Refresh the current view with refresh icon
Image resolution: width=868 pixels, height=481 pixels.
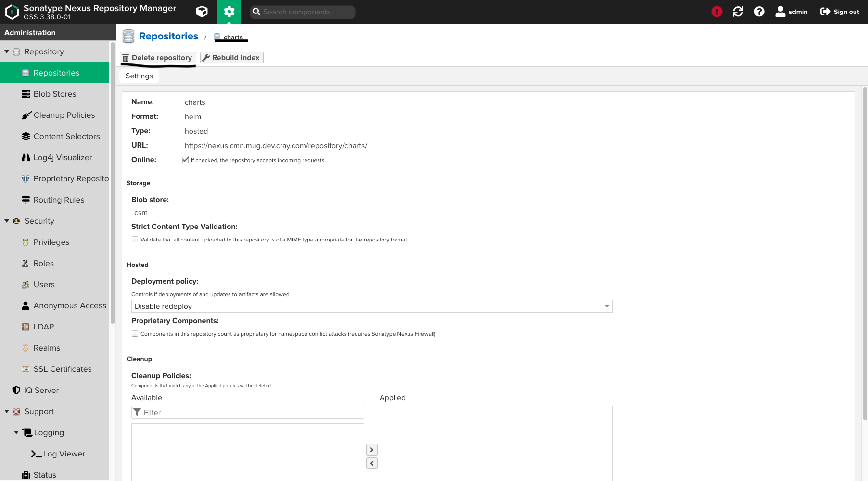(x=738, y=12)
